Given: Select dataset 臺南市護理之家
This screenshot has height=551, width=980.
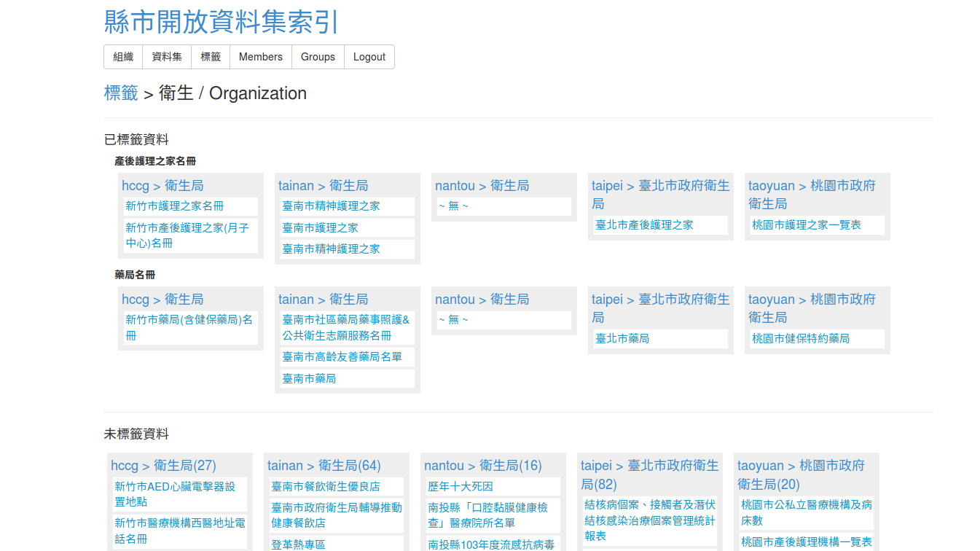Looking at the screenshot, I should pos(321,227).
